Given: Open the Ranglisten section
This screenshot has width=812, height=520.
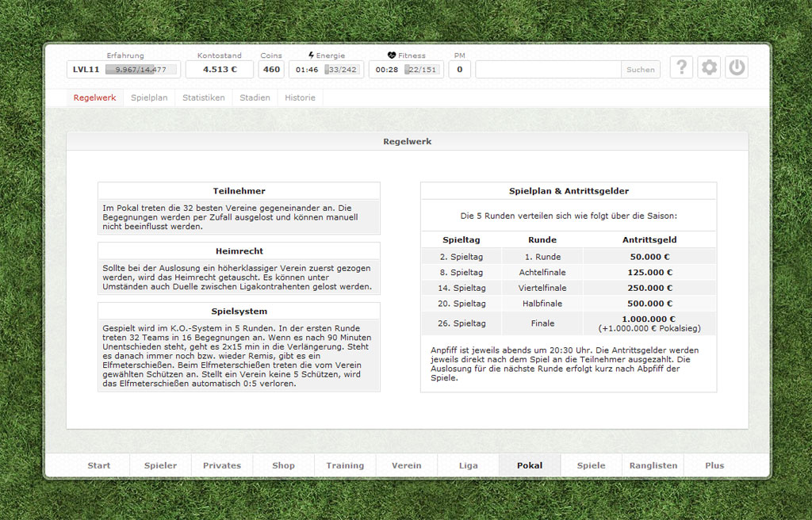Looking at the screenshot, I should (x=653, y=465).
